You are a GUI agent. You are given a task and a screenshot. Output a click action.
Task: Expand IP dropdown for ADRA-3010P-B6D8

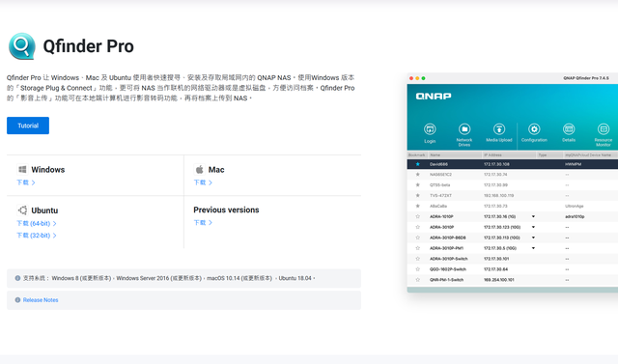tap(533, 238)
